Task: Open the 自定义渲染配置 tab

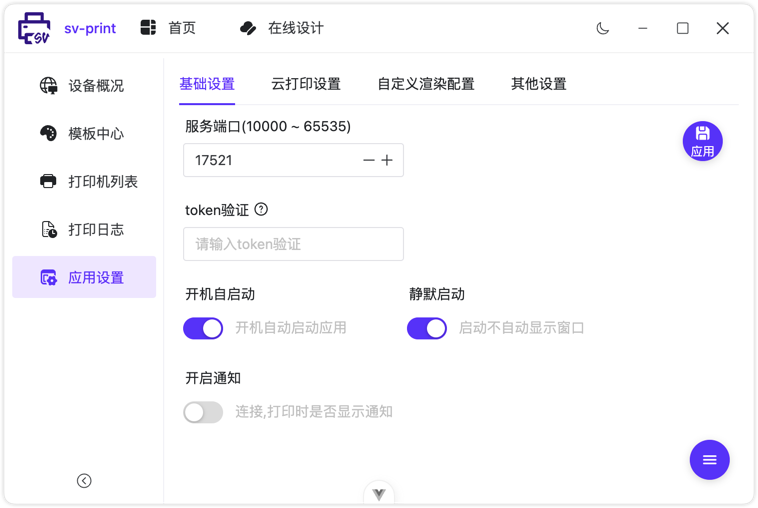Action: click(x=426, y=84)
